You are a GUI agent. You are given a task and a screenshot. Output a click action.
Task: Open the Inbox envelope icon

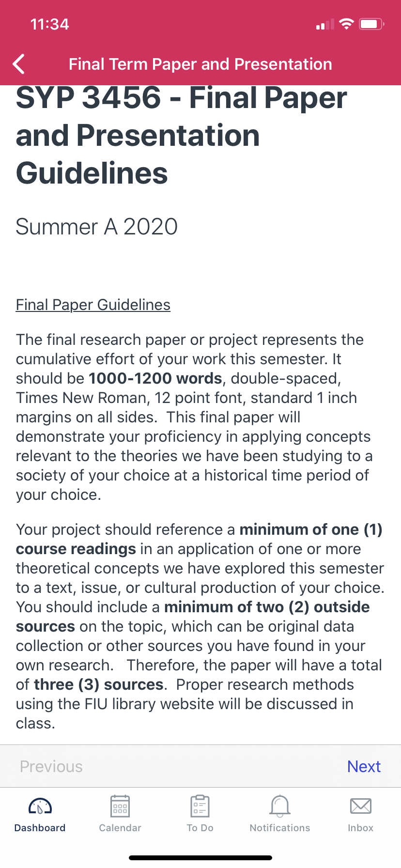click(x=361, y=806)
